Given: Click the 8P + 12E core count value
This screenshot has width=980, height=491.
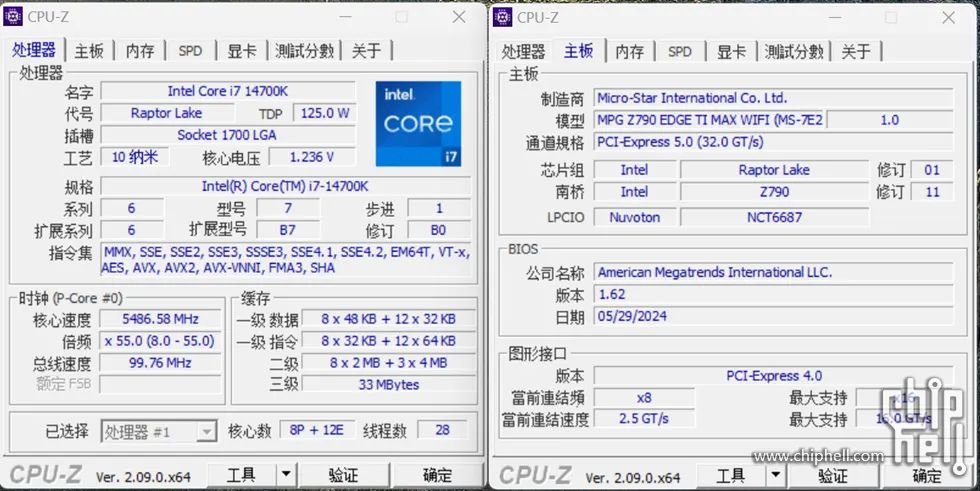Looking at the screenshot, I should point(317,430).
